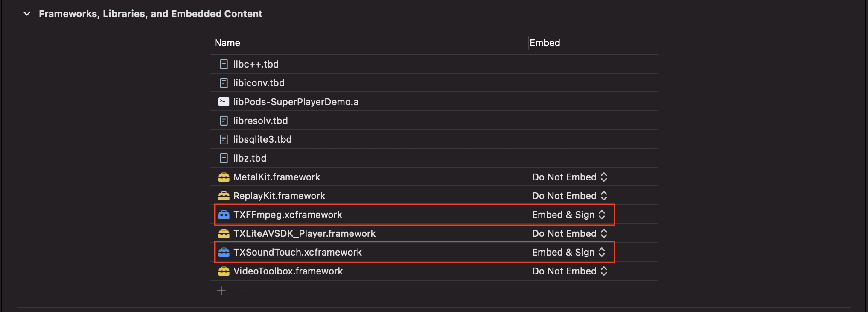This screenshot has height=312, width=868.
Task: Open embed dropdown for VideoToolbox.framework
Action: [569, 271]
